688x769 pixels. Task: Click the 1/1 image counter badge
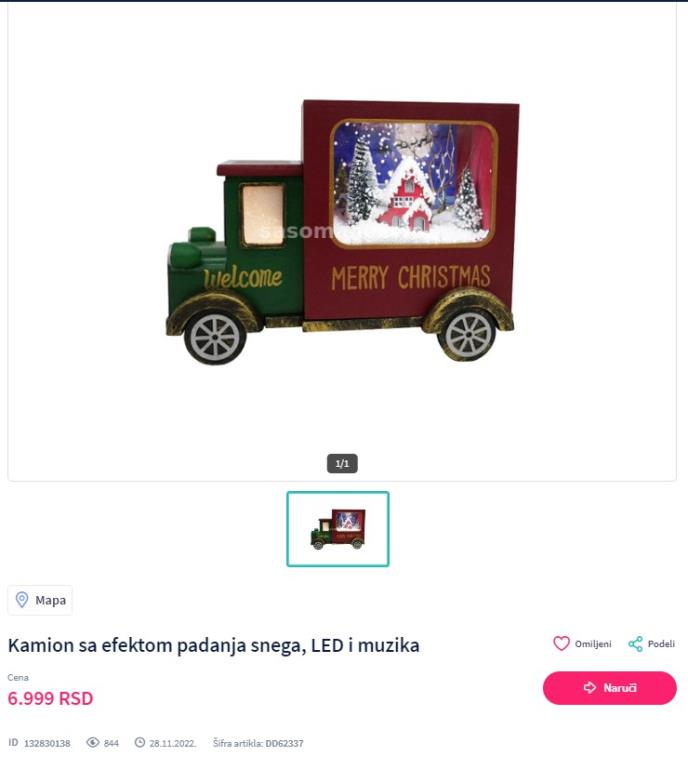[342, 463]
